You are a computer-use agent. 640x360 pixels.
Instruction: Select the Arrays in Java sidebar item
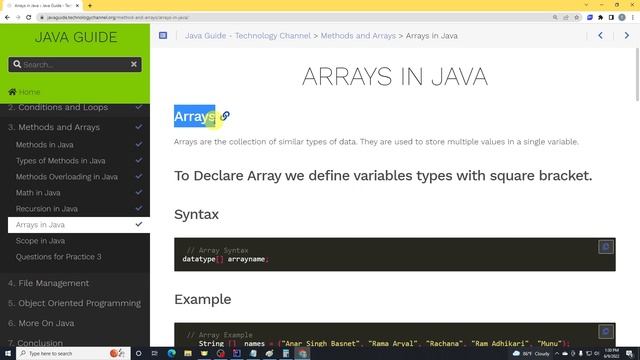pyautogui.click(x=79, y=224)
